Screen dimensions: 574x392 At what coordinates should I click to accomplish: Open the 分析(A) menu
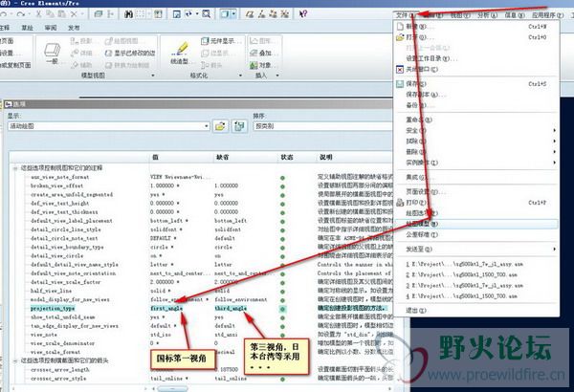point(487,15)
